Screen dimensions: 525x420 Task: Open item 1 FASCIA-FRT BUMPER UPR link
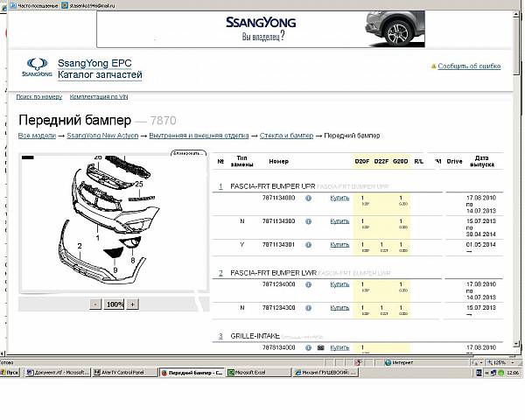pyautogui.click(x=220, y=186)
